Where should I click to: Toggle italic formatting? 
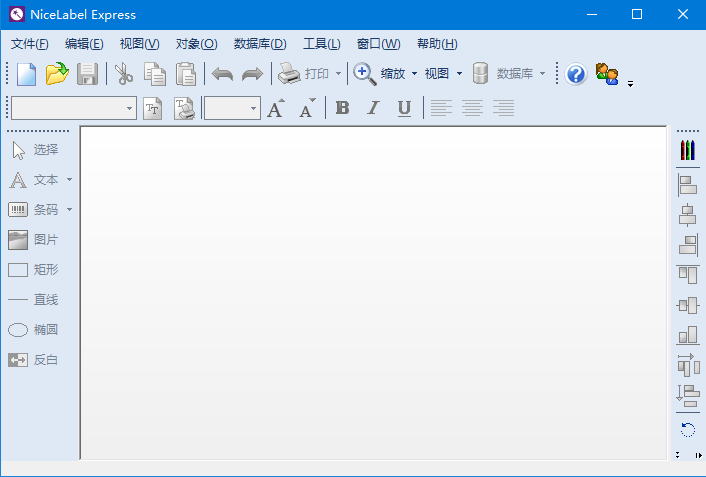[373, 108]
